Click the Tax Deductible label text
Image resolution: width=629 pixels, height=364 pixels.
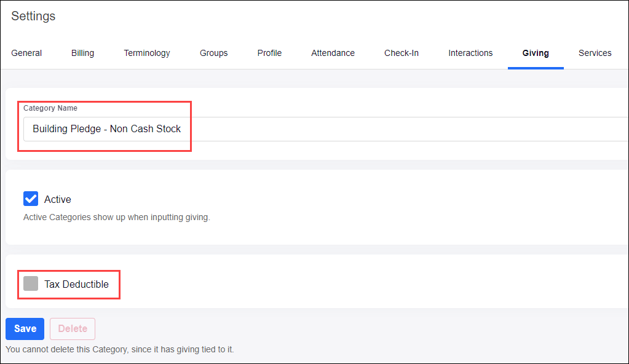(76, 284)
